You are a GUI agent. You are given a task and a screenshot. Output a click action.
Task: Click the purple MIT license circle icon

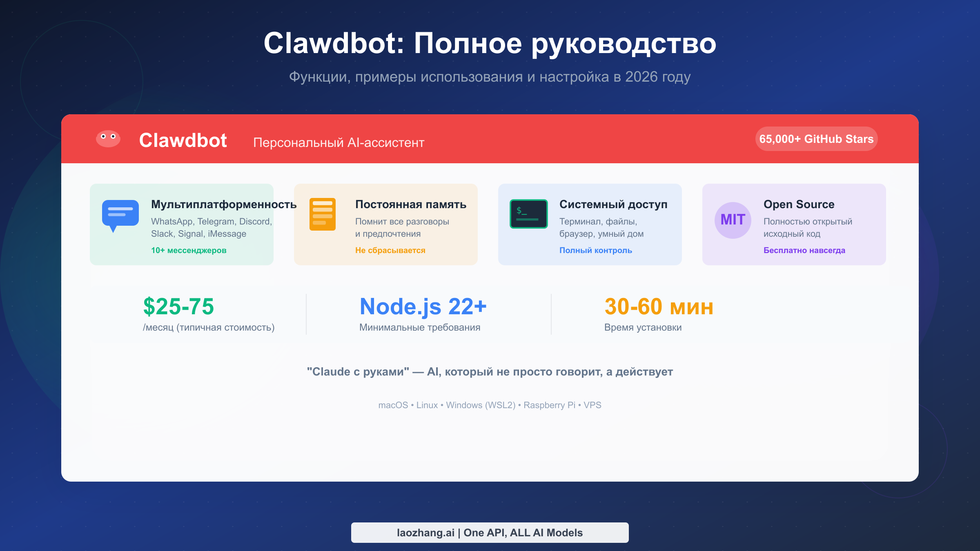pyautogui.click(x=732, y=220)
